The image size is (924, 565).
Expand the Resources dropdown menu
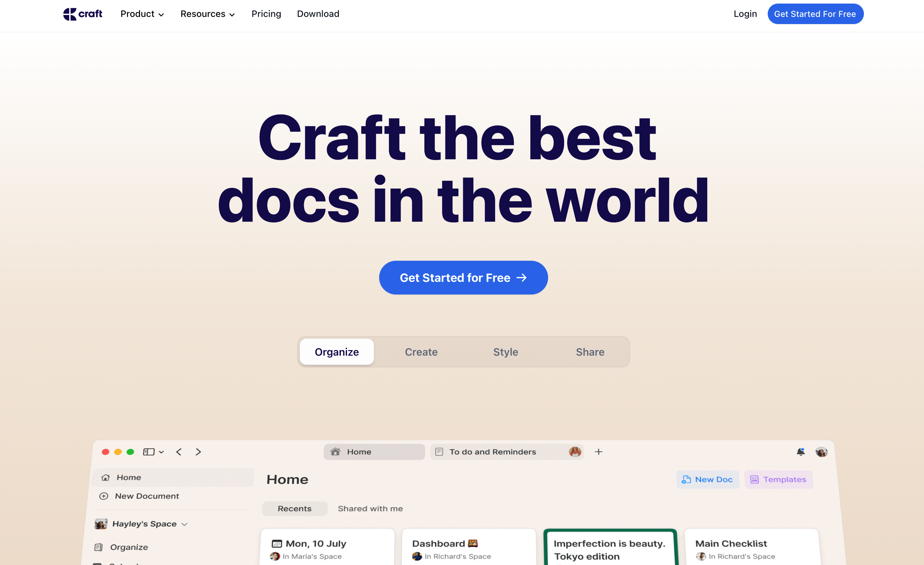(x=207, y=14)
